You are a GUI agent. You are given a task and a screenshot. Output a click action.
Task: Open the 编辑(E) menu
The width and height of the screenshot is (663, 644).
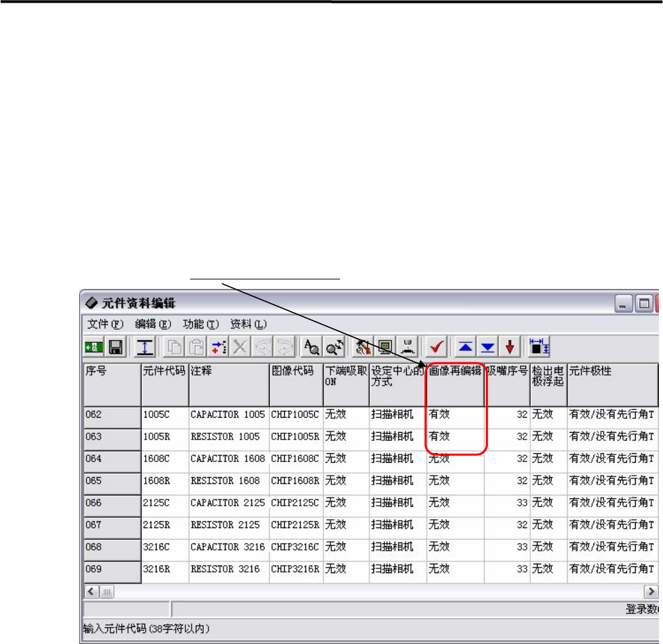153,324
